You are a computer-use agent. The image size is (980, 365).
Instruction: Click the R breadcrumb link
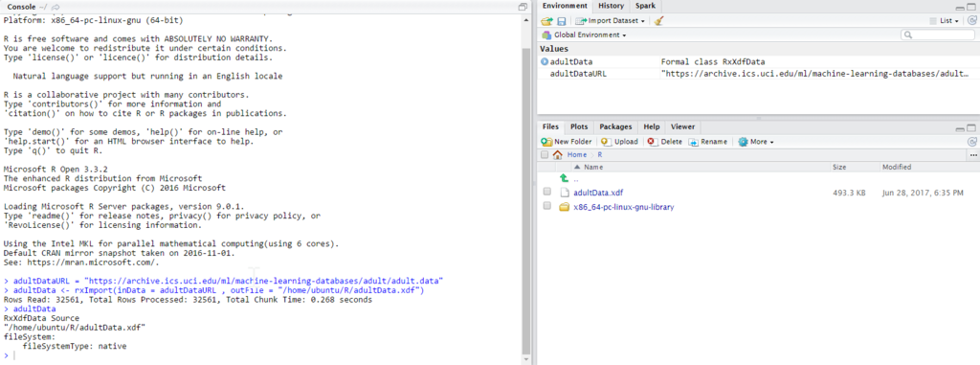point(599,154)
